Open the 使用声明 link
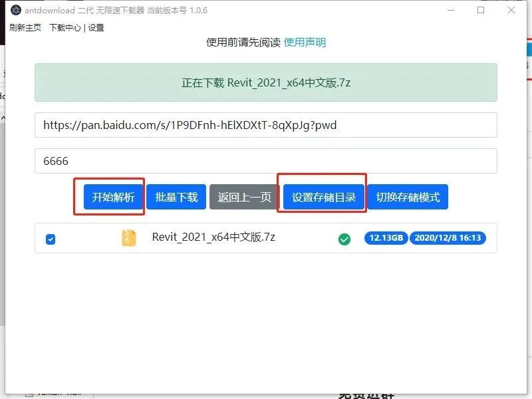Image resolution: width=532 pixels, height=399 pixels. [305, 43]
